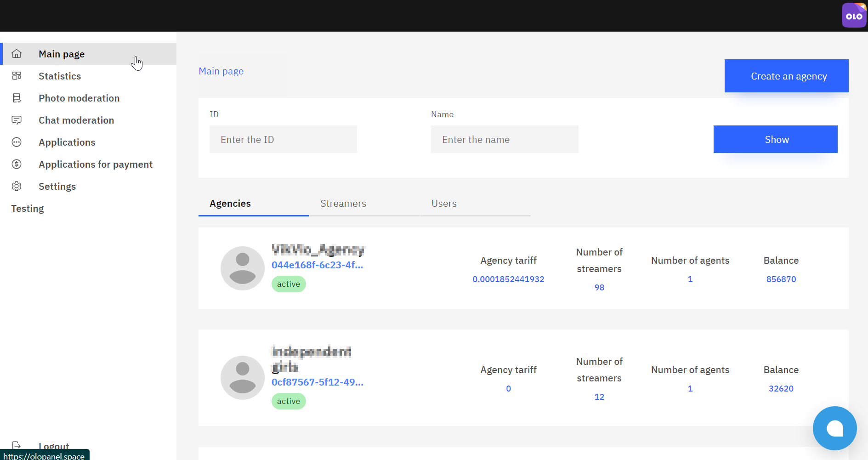868x460 pixels.
Task: Open the Testing section in the sidebar
Action: pos(27,208)
